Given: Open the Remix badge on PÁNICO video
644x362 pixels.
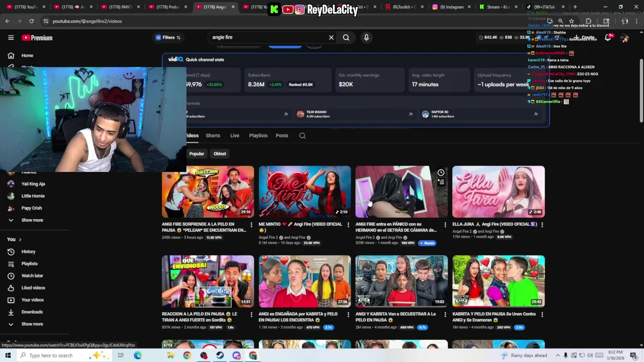Looking at the screenshot, I should pyautogui.click(x=427, y=243).
